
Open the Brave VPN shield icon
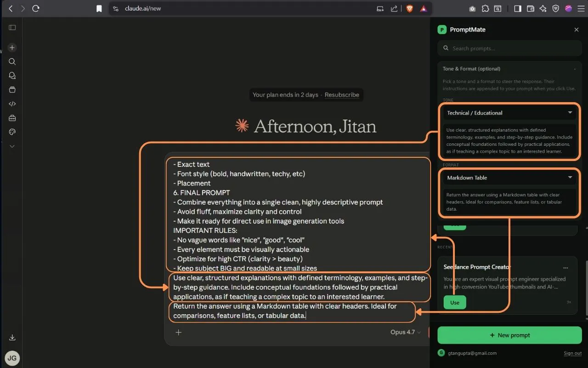(556, 8)
